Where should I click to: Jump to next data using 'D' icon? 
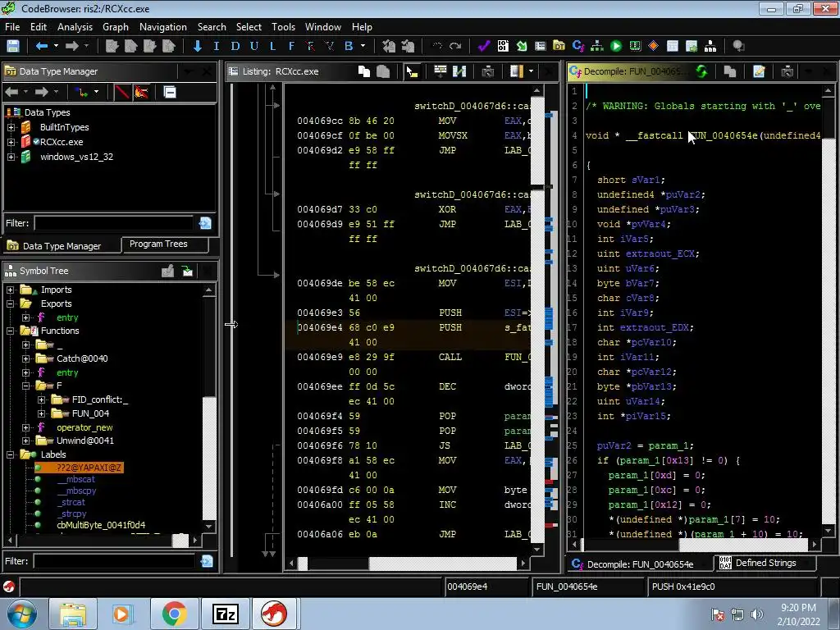pyautogui.click(x=235, y=46)
